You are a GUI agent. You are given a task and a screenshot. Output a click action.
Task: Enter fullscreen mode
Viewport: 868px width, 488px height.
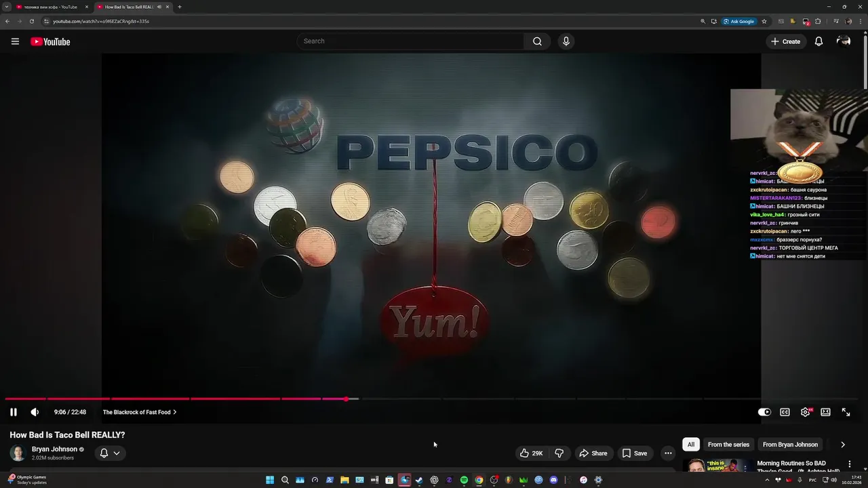(x=846, y=412)
